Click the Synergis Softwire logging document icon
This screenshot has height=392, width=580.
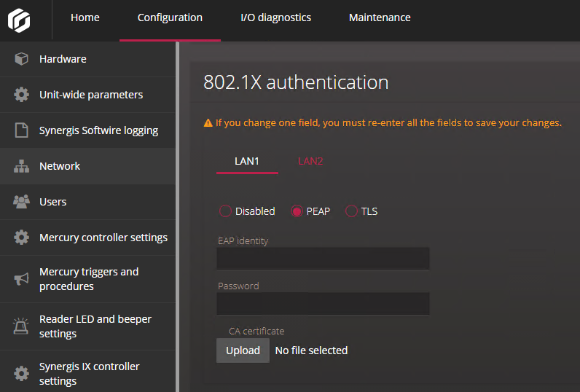click(21, 130)
